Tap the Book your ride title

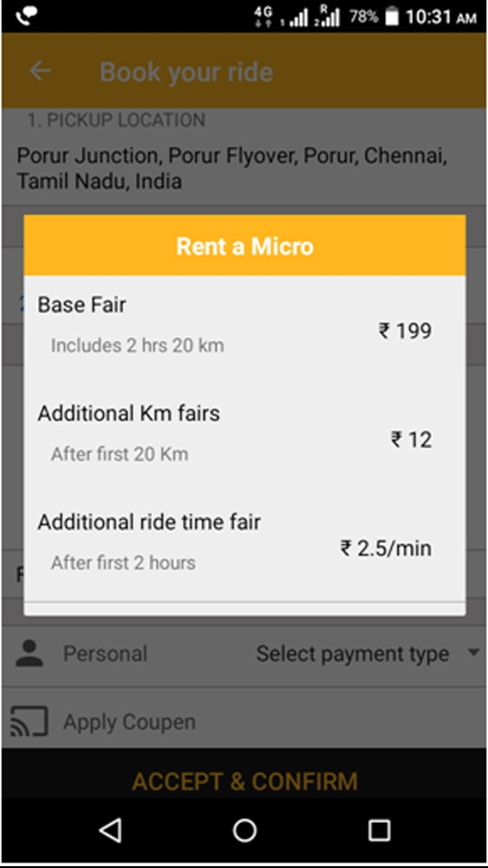point(186,72)
